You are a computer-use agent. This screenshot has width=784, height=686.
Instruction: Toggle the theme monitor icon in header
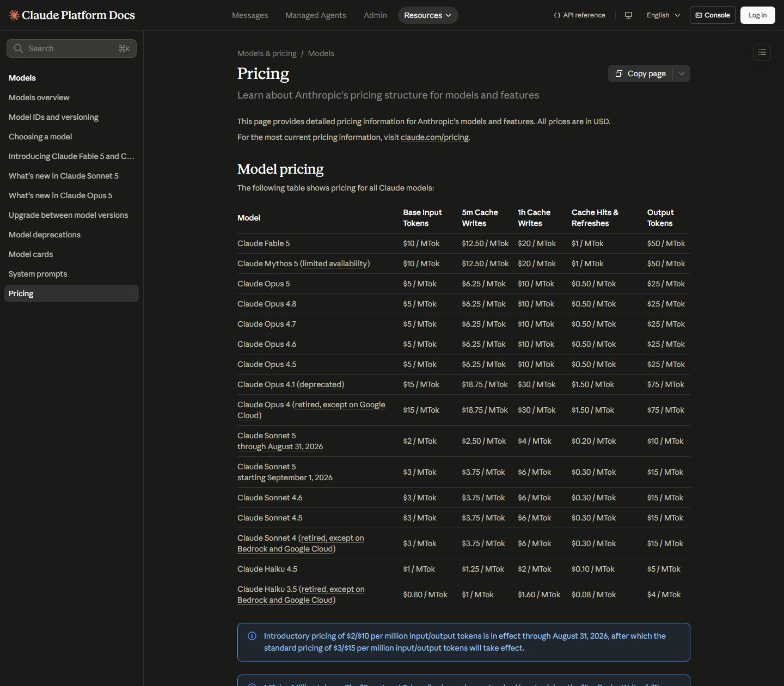click(628, 15)
